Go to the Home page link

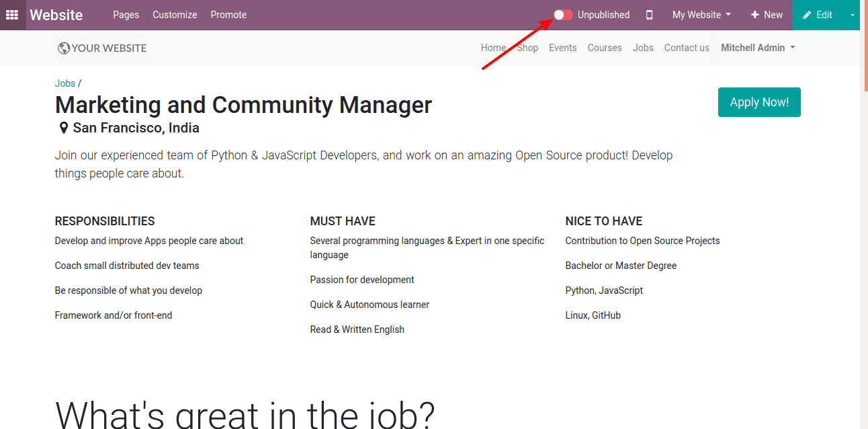494,48
